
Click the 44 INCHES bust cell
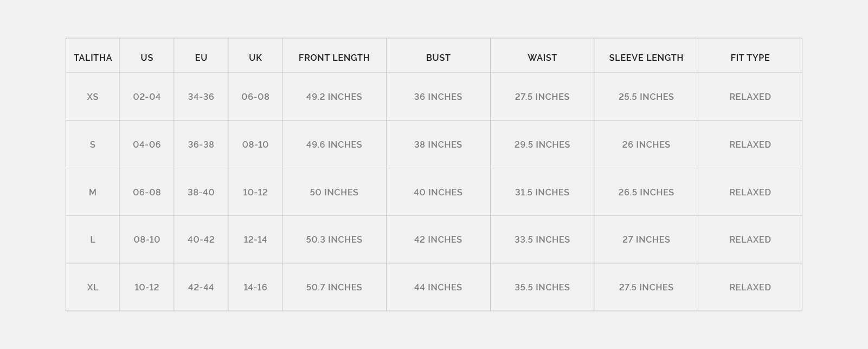(x=438, y=287)
